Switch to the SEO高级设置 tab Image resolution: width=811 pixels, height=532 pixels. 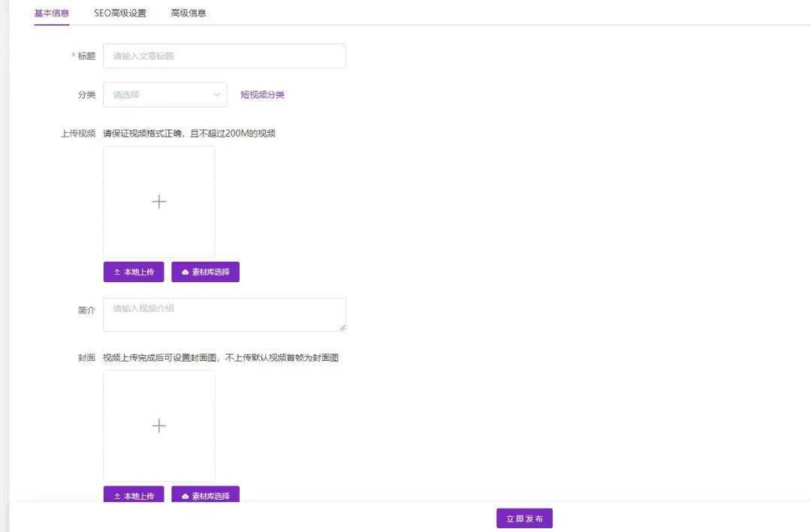[x=120, y=13]
